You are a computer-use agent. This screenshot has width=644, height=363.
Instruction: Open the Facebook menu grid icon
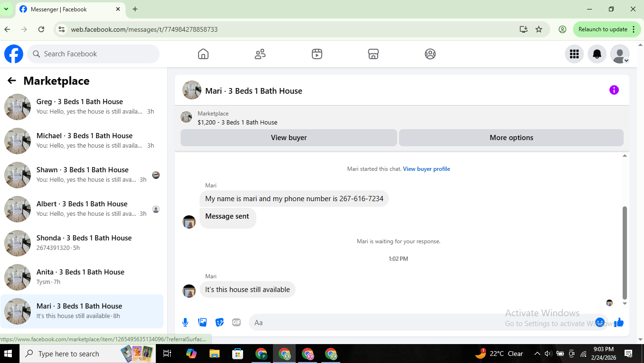(574, 54)
